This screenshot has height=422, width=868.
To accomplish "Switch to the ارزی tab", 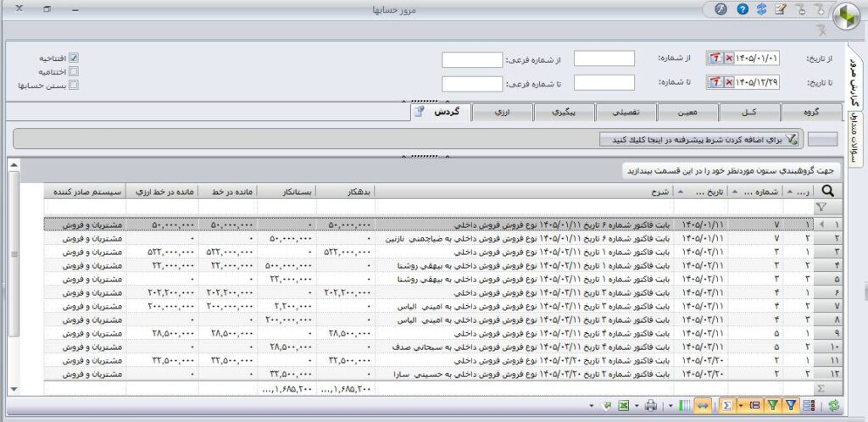I will (x=502, y=112).
